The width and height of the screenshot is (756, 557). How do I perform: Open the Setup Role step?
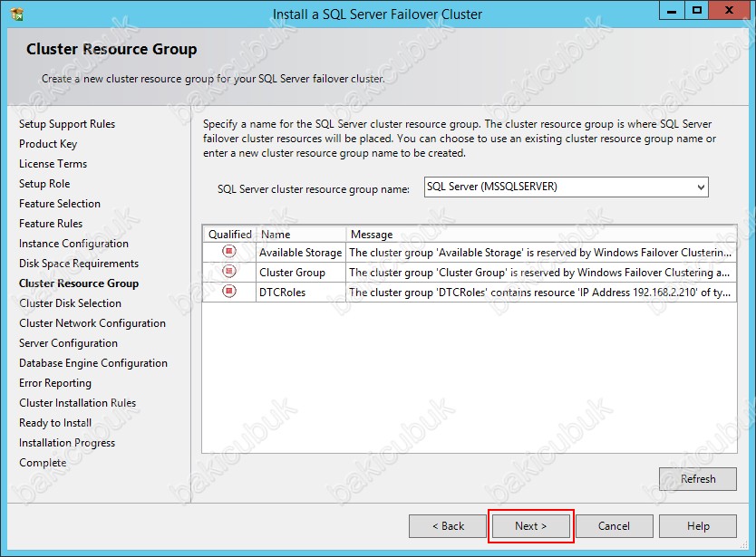44,184
